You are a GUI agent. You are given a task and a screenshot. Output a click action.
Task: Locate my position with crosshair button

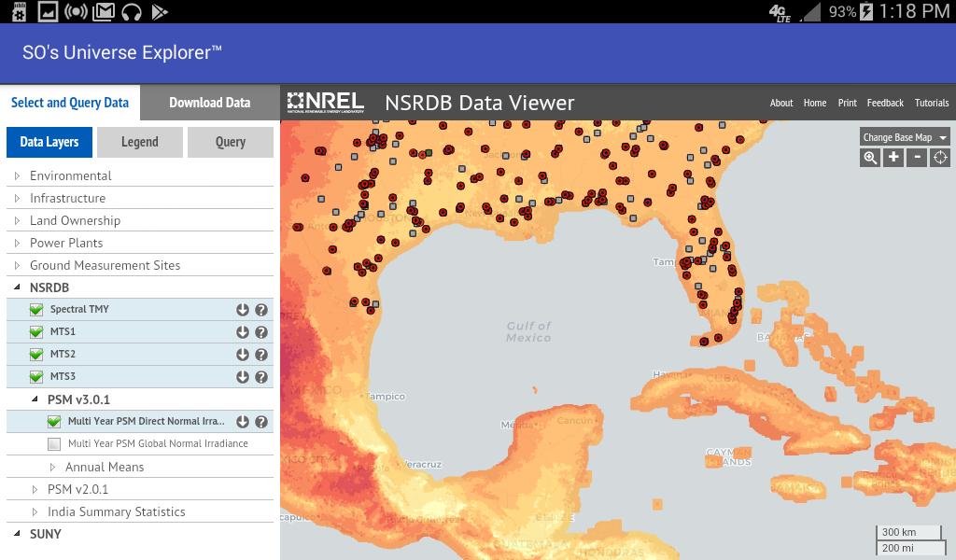(940, 158)
